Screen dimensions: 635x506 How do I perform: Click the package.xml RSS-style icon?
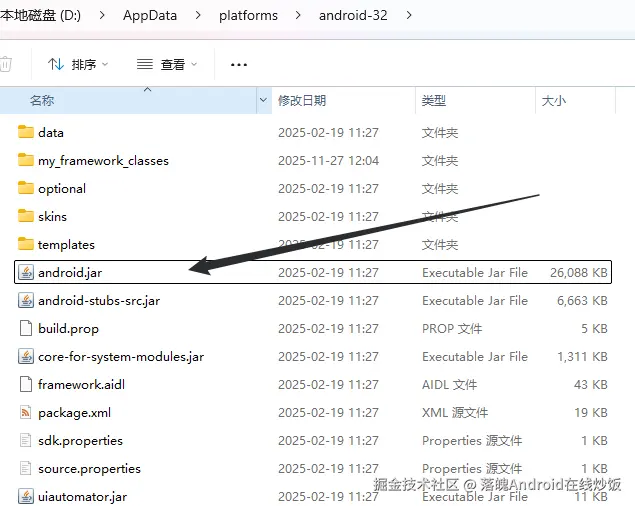point(26,412)
